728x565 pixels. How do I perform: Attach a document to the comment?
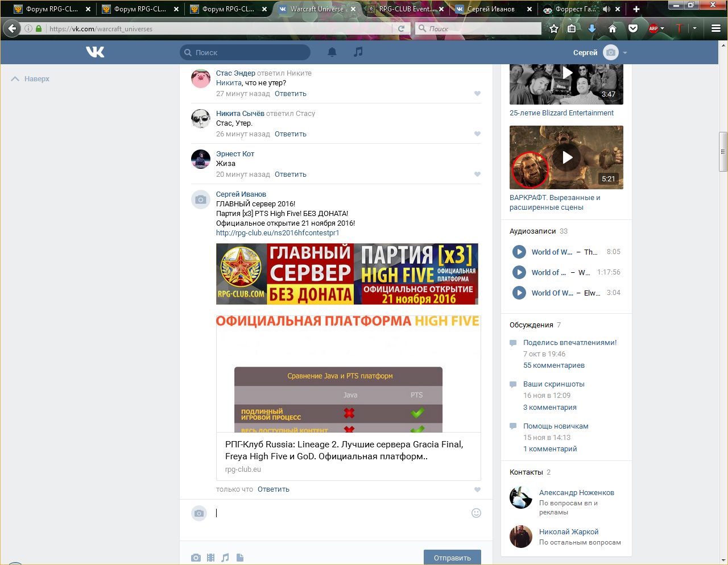coord(240,558)
